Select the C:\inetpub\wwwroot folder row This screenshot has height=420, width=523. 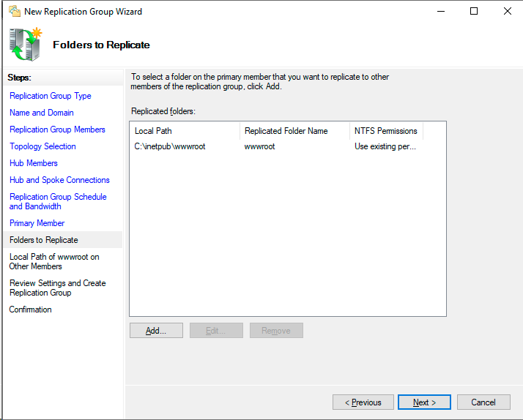click(170, 146)
